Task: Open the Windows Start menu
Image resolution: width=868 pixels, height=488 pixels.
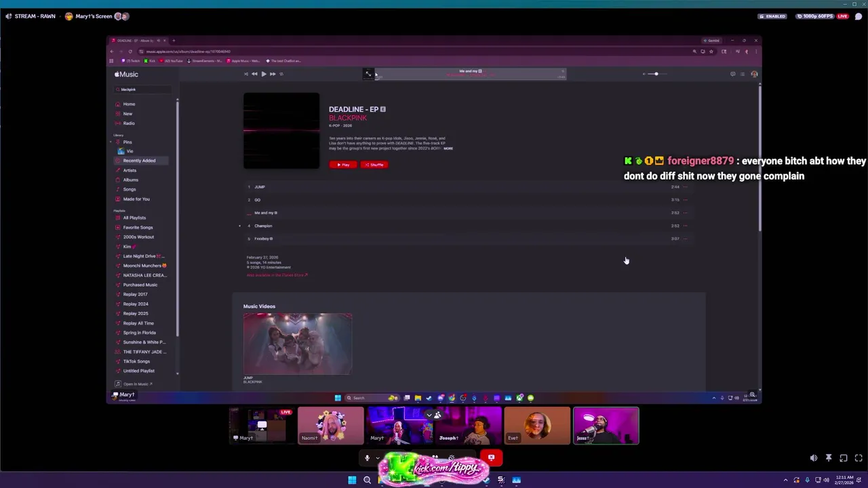Action: [x=352, y=480]
